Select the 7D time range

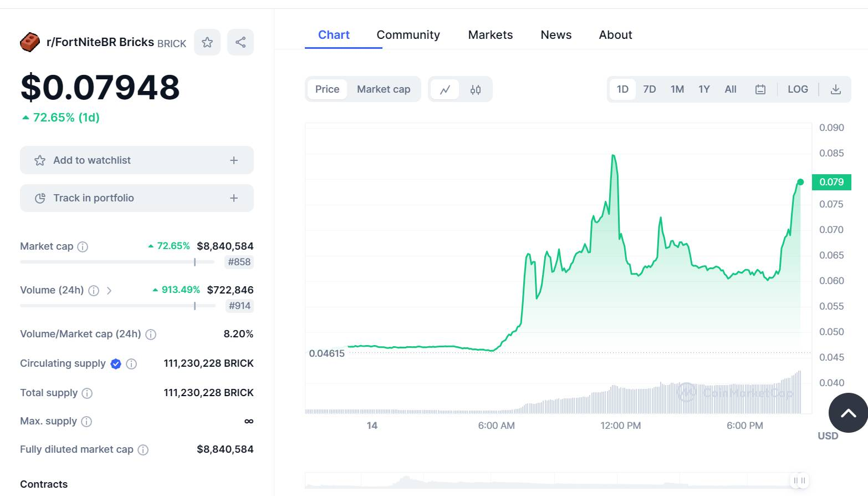coord(650,89)
